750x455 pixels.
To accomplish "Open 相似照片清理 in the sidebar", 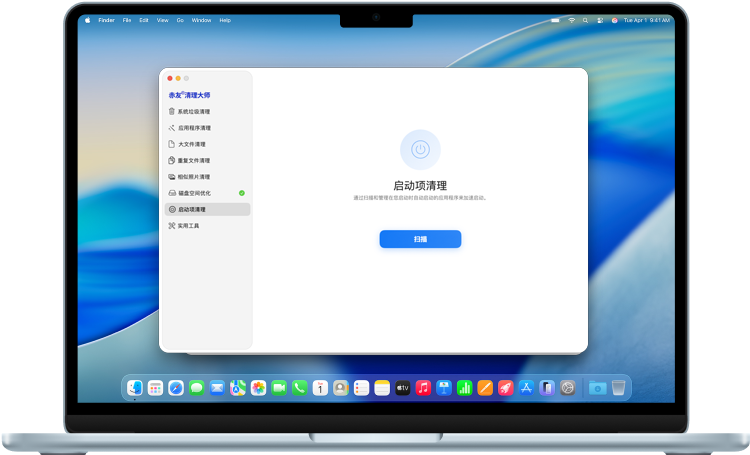I will point(194,176).
